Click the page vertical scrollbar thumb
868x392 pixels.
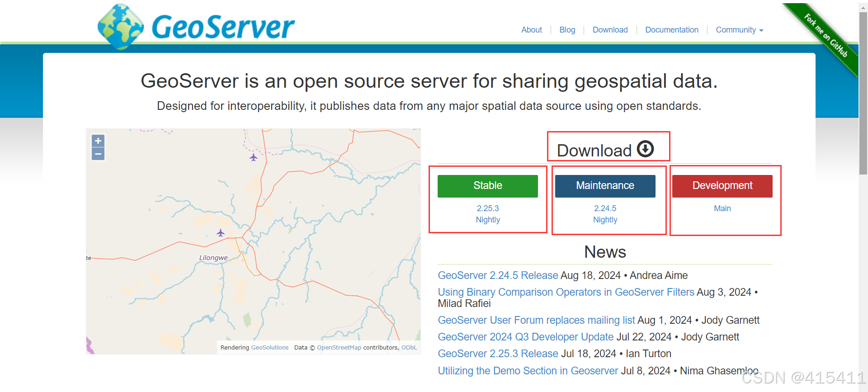pos(863,93)
